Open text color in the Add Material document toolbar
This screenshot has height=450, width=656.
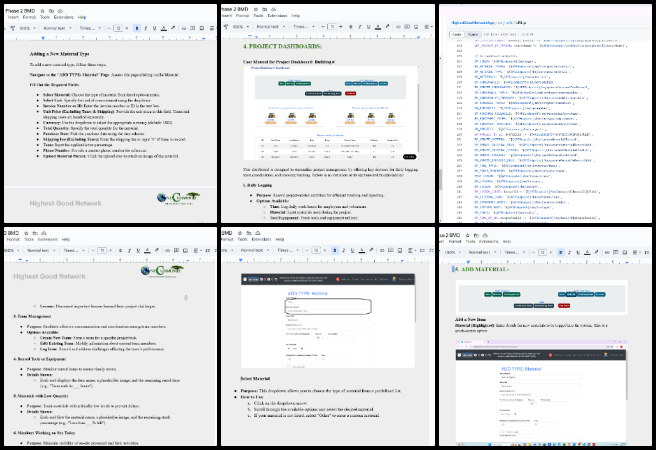coord(587,252)
